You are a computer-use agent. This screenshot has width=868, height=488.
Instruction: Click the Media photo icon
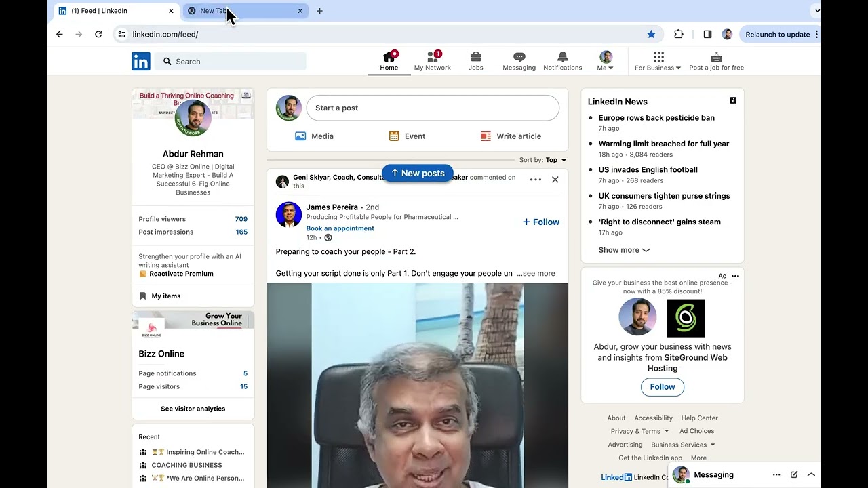[x=300, y=136]
